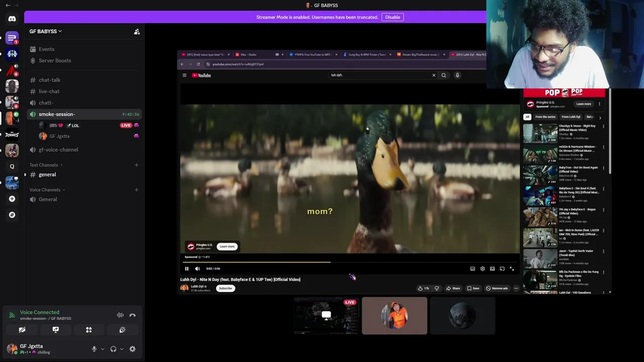Click Share Your Screen icon
This screenshot has height=362, width=644.
[55, 330]
